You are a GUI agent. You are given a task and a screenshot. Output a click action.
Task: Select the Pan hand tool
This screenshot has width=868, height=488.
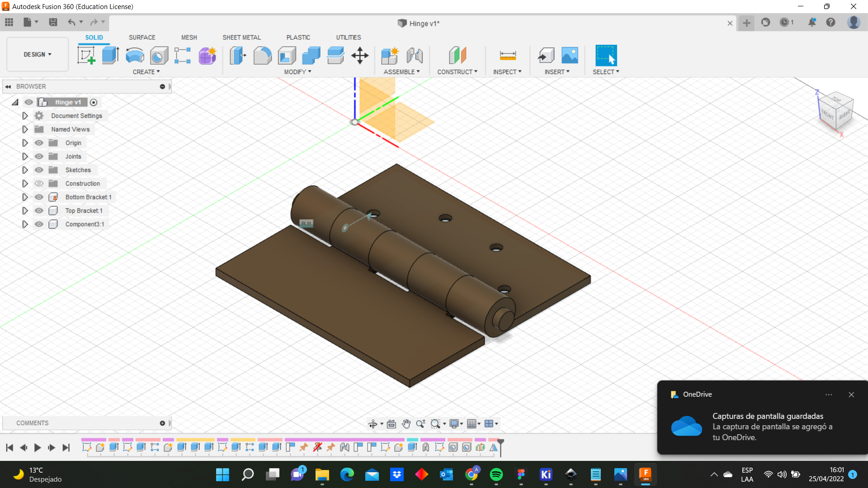coord(406,424)
